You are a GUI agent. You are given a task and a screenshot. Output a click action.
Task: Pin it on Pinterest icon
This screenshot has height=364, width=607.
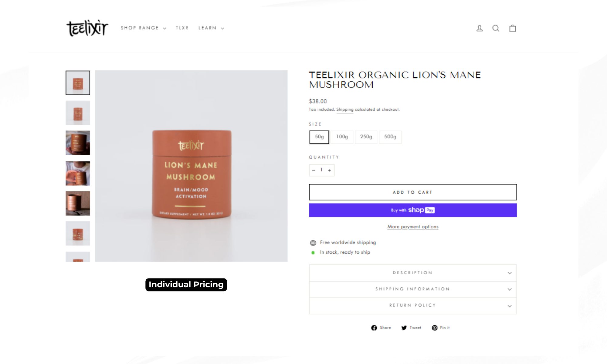pyautogui.click(x=435, y=328)
